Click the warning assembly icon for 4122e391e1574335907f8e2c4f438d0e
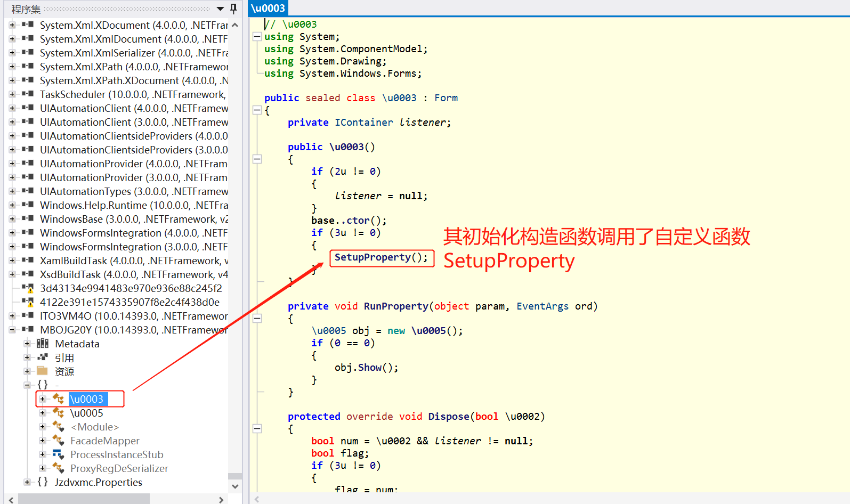850x504 pixels. 28,302
